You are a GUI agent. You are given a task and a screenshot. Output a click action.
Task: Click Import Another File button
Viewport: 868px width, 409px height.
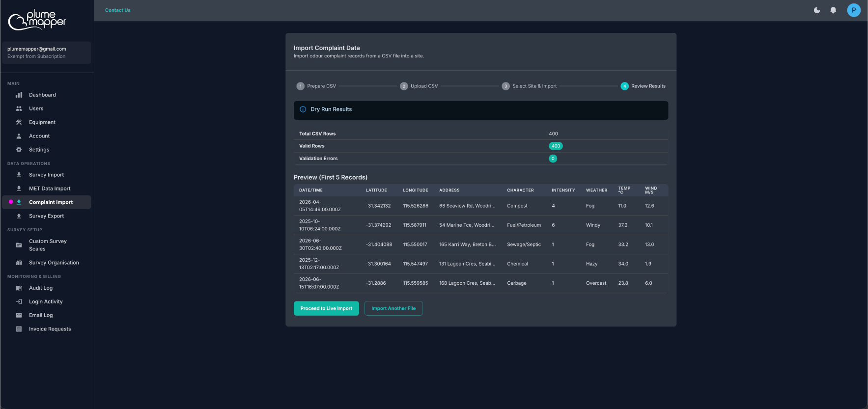[x=393, y=308]
